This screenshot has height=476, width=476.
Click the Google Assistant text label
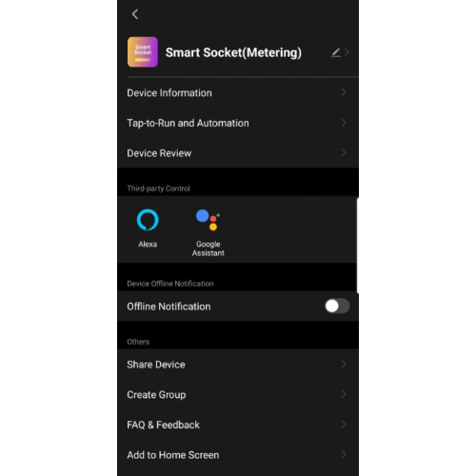[x=208, y=248]
